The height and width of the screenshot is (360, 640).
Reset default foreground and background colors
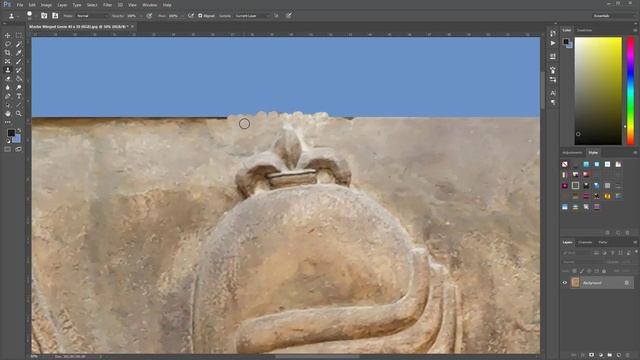(8, 141)
